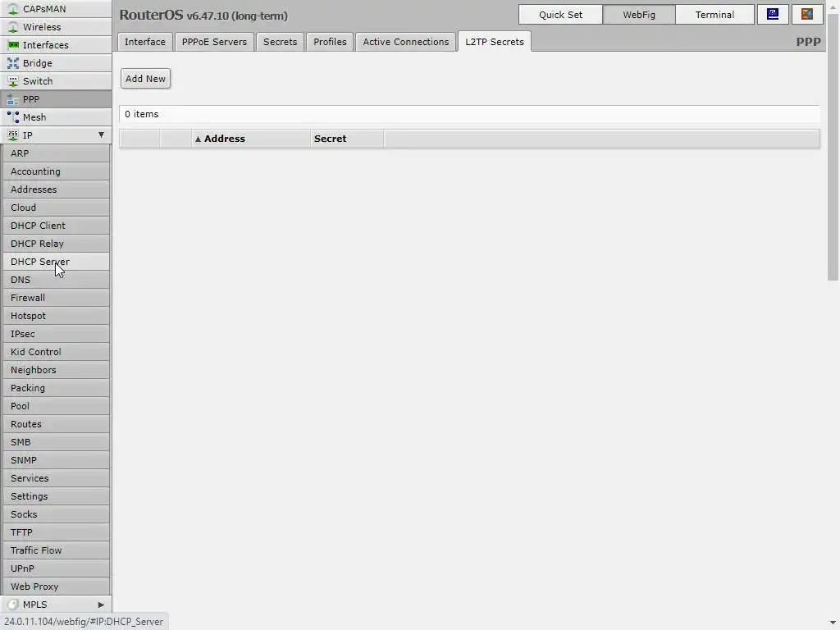The height and width of the screenshot is (630, 840).
Task: Open the UPnP menu item
Action: tap(57, 568)
